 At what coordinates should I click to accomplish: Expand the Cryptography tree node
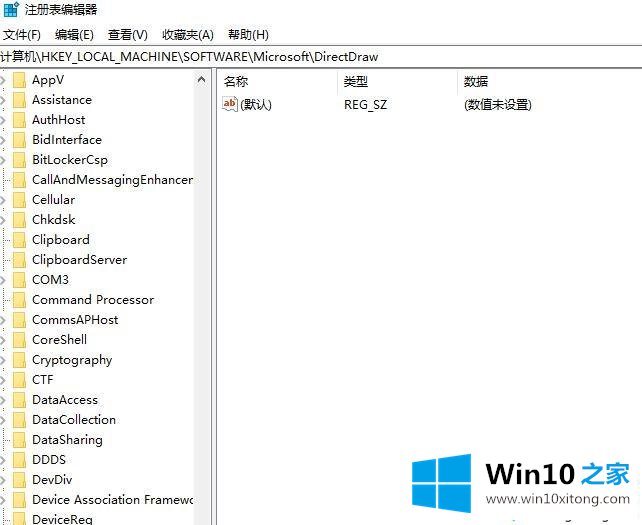click(x=2, y=360)
